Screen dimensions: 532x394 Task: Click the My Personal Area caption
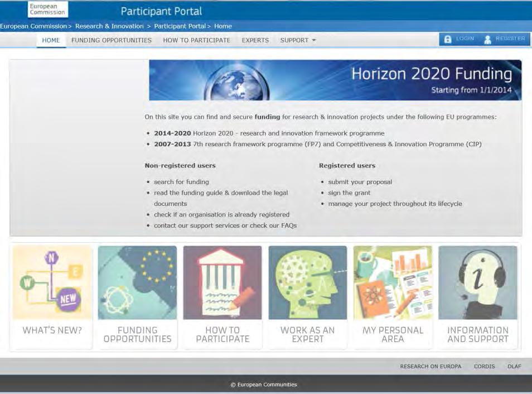click(x=393, y=334)
